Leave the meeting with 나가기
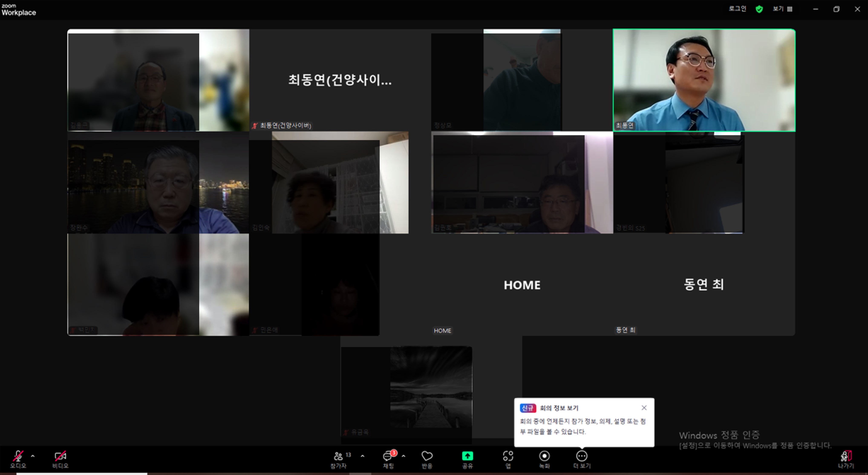Screen dimensions: 868x475 846,460
